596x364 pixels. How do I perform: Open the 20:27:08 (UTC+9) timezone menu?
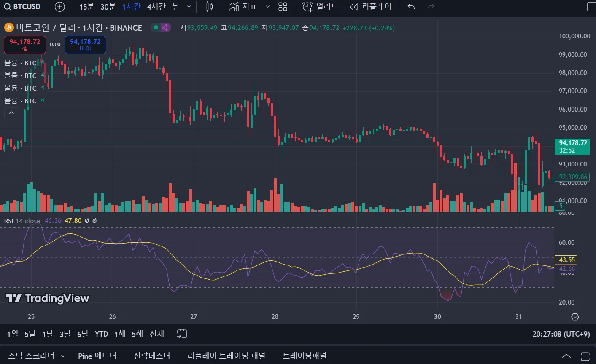[x=561, y=334]
